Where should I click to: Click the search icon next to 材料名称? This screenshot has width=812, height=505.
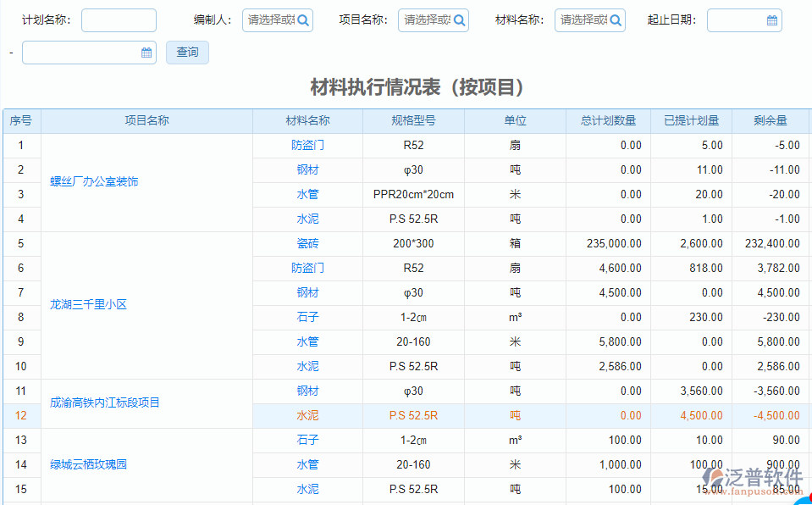pos(616,19)
